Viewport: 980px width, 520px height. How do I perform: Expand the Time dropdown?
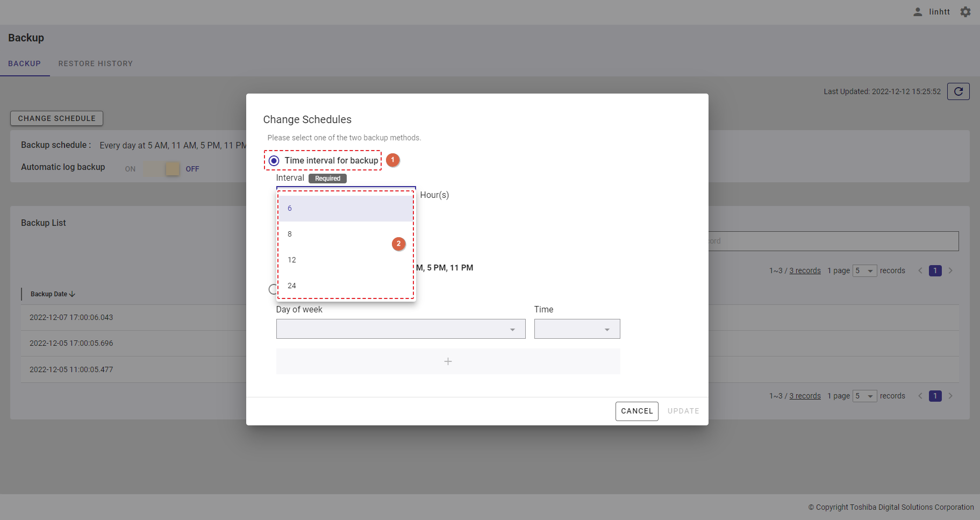click(x=577, y=329)
